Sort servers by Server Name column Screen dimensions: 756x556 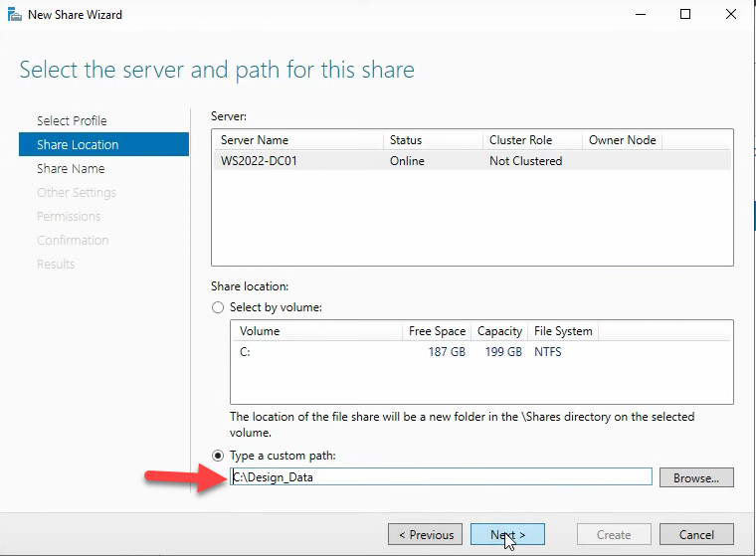pyautogui.click(x=297, y=140)
